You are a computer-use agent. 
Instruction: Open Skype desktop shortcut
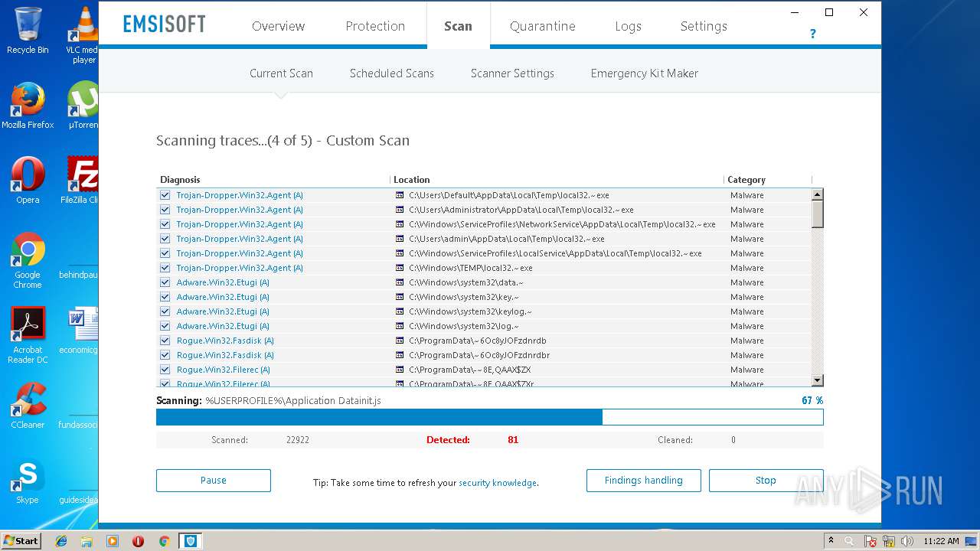(28, 481)
